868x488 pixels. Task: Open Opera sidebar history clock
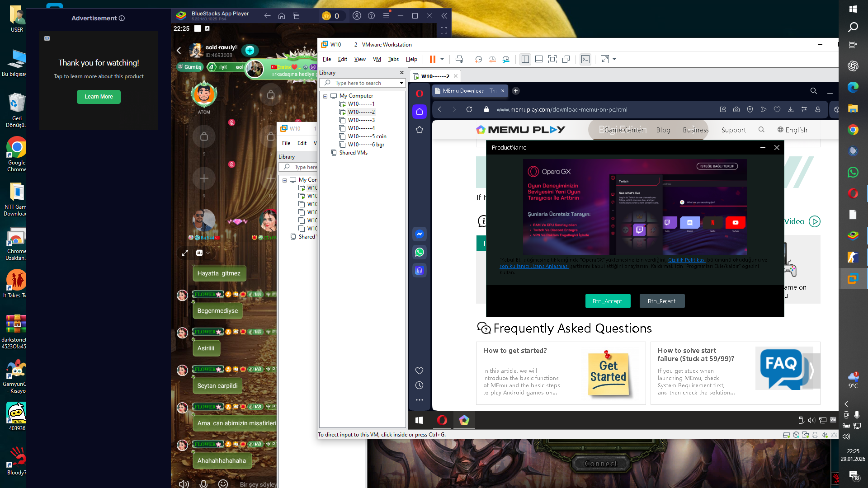coord(420,385)
